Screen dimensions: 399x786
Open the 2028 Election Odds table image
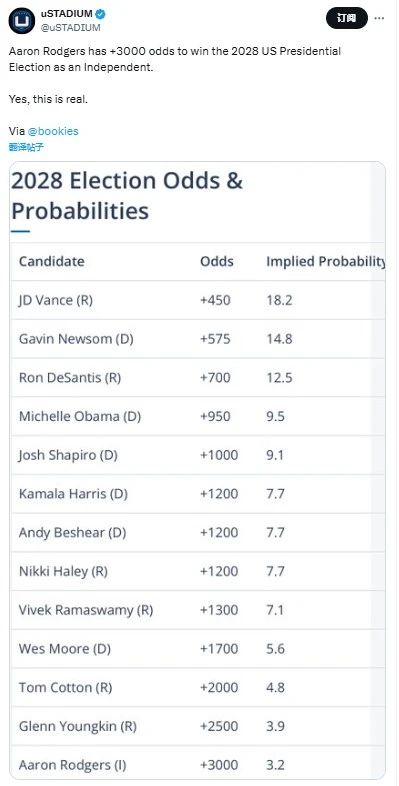[197, 470]
